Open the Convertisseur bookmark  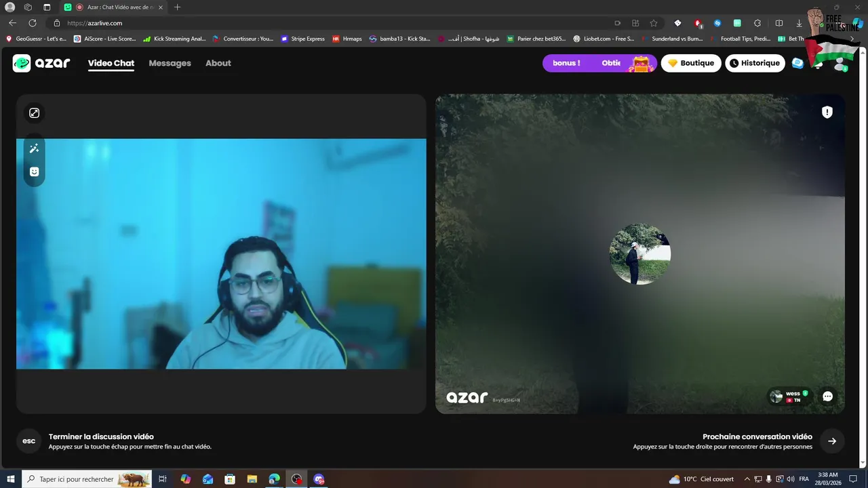pyautogui.click(x=243, y=39)
